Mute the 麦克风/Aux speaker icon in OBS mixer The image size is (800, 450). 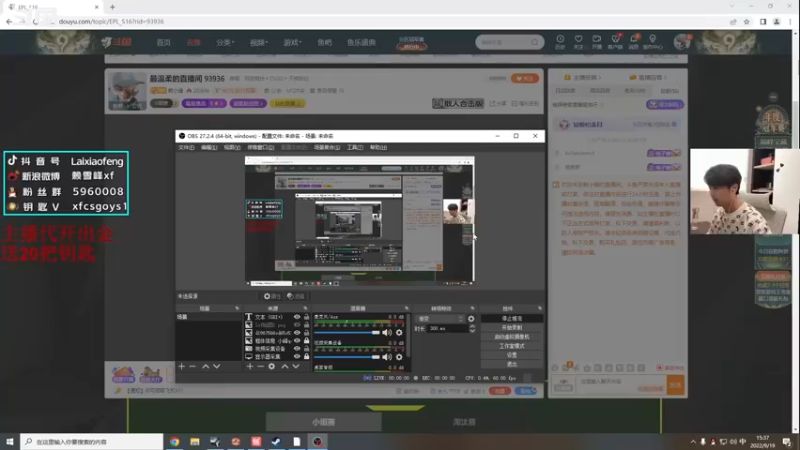(x=387, y=333)
